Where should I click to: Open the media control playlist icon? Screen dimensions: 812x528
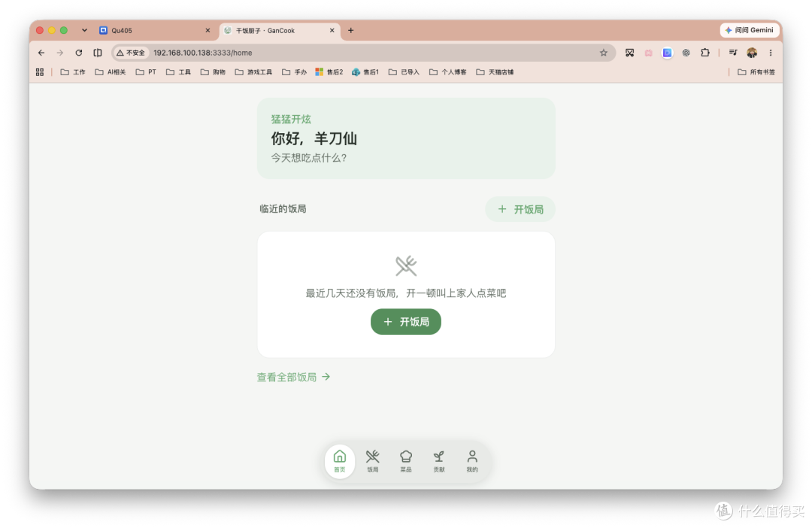[733, 53]
